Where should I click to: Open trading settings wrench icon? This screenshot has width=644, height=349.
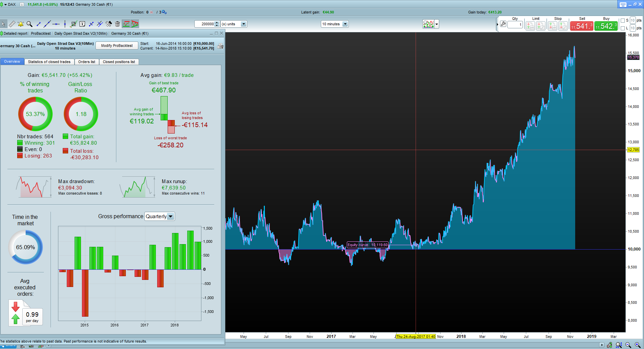tap(503, 24)
